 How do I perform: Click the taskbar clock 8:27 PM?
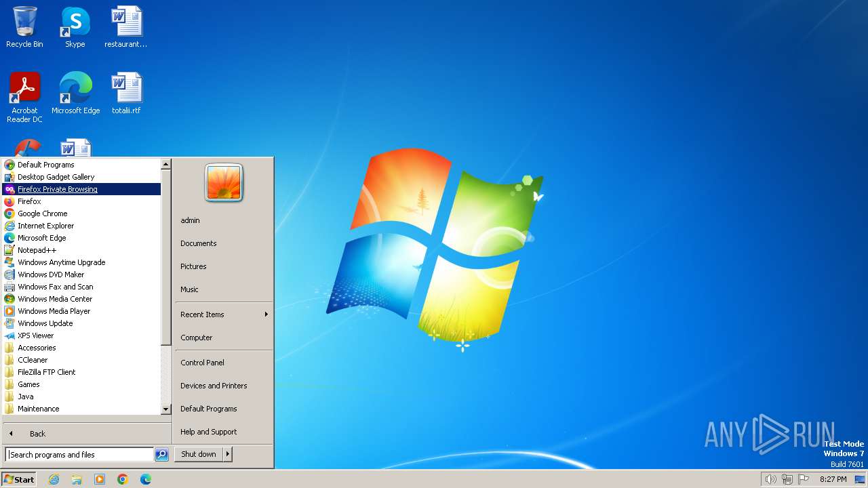click(x=833, y=479)
